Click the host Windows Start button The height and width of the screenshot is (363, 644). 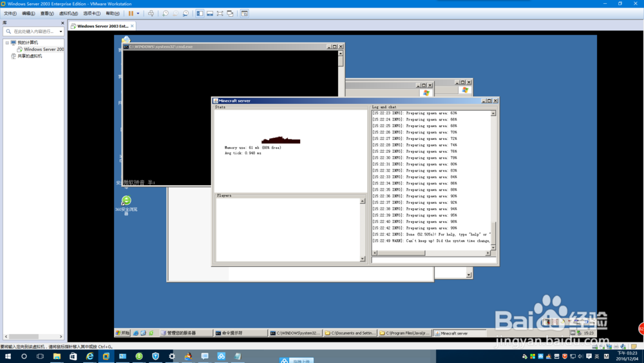coord(8,357)
